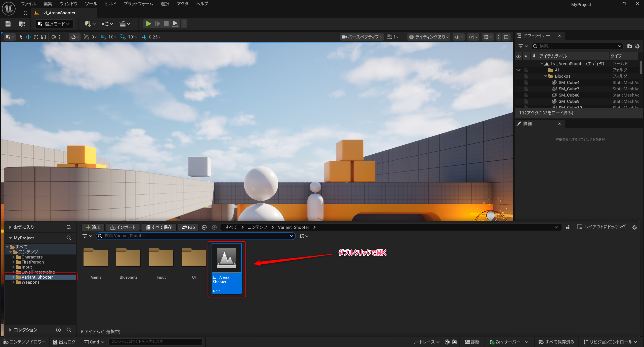Click the インポート button
This screenshot has height=347, width=644.
click(x=123, y=227)
